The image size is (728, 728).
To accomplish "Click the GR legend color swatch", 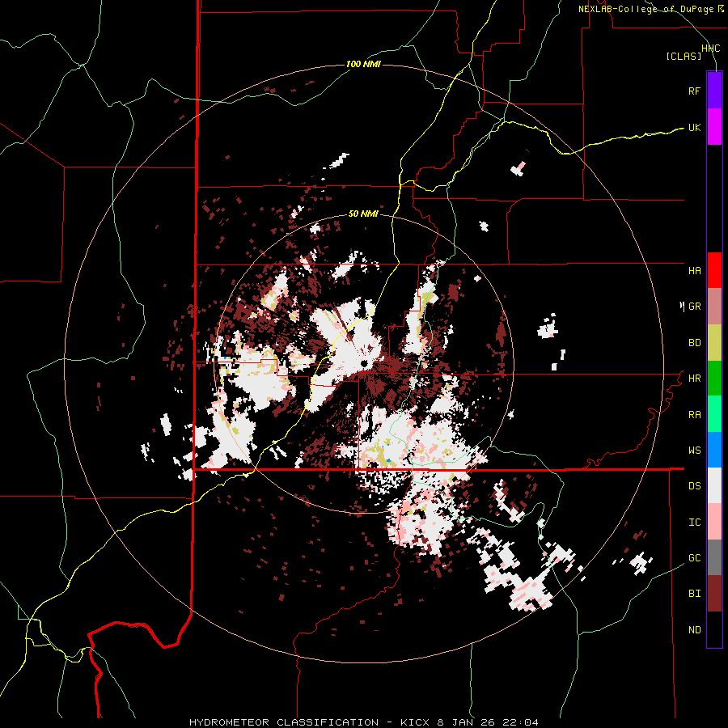I will click(714, 307).
